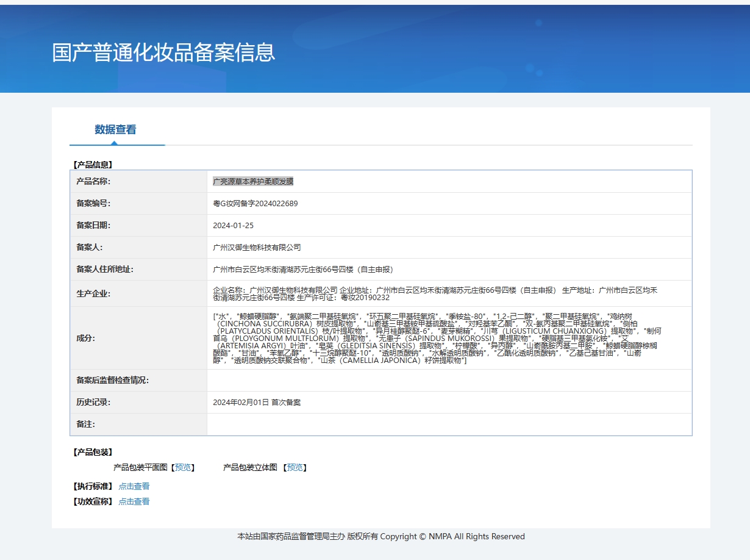This screenshot has height=560, width=750.
Task: Click the page title 国产普通化妆品备案信息
Action: coord(163,52)
